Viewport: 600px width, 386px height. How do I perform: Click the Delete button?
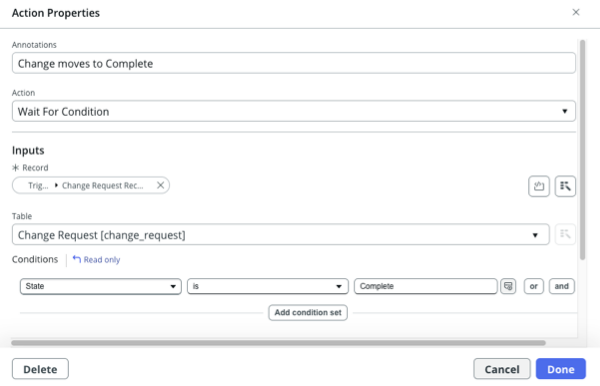click(x=40, y=369)
